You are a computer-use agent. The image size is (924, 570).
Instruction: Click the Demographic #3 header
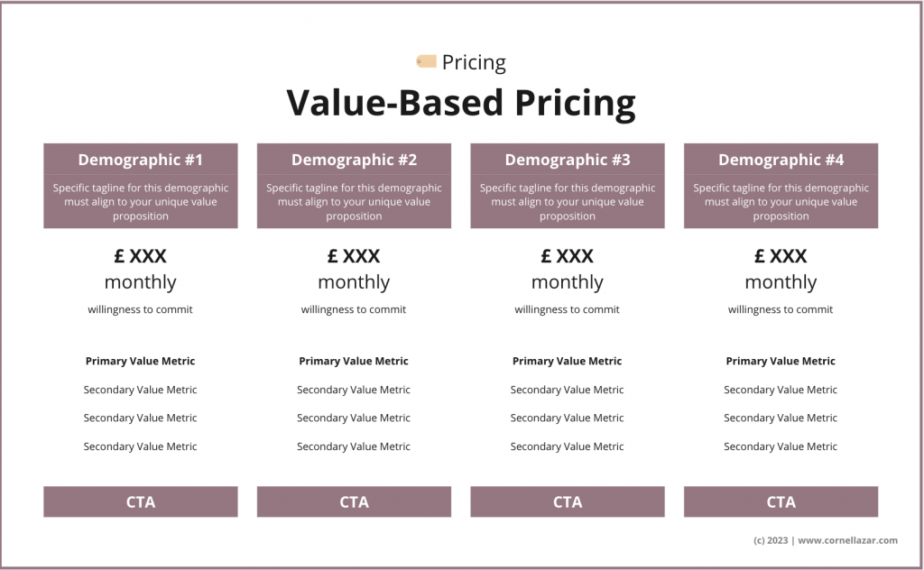tap(568, 160)
